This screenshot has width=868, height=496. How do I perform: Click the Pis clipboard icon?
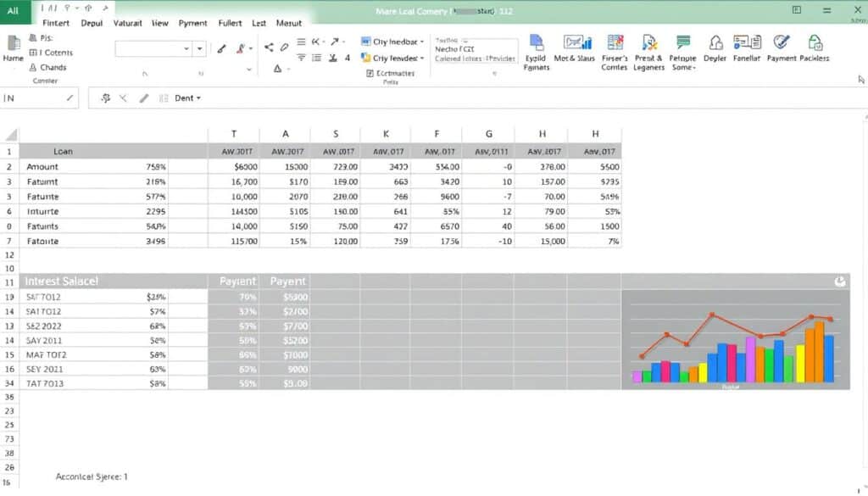pos(33,37)
